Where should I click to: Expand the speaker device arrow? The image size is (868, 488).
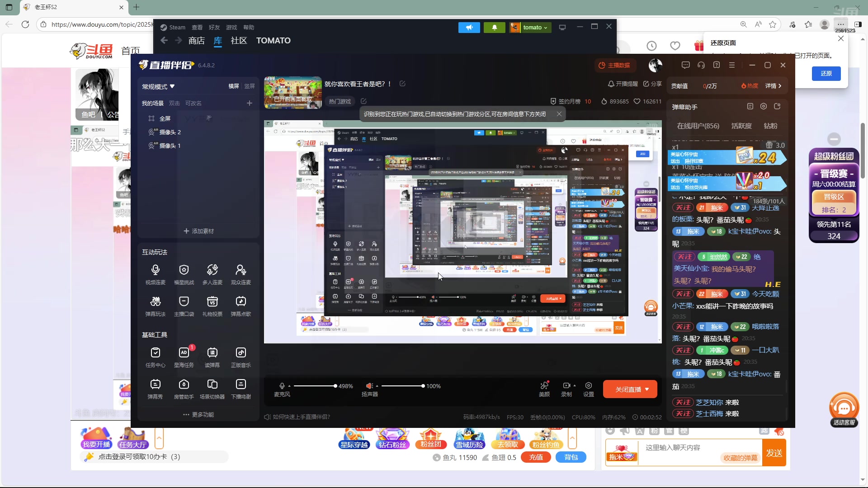377,386
